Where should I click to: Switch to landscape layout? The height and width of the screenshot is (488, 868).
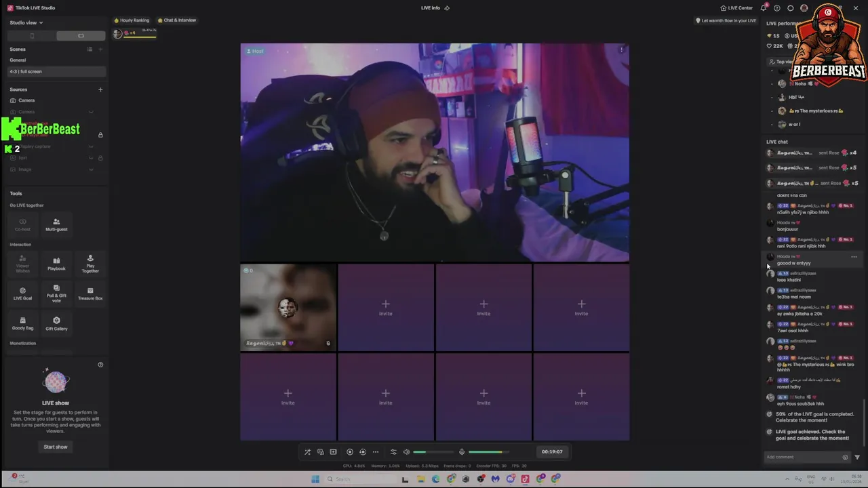(81, 36)
